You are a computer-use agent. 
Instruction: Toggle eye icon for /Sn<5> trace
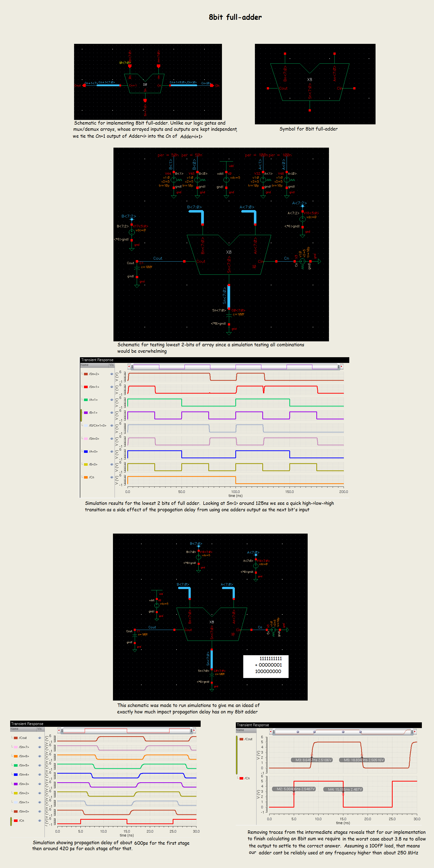pyautogui.click(x=40, y=765)
